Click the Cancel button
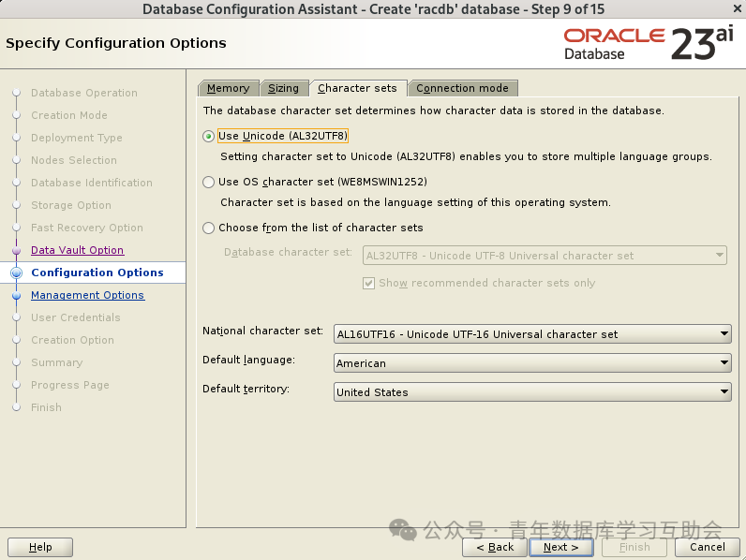This screenshot has width=746, height=560. click(708, 547)
